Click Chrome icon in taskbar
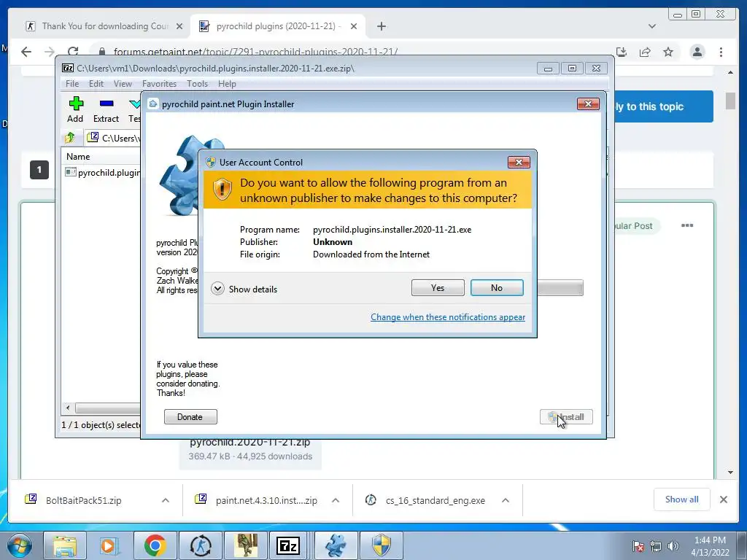Viewport: 747px width, 560px height. [x=155, y=545]
